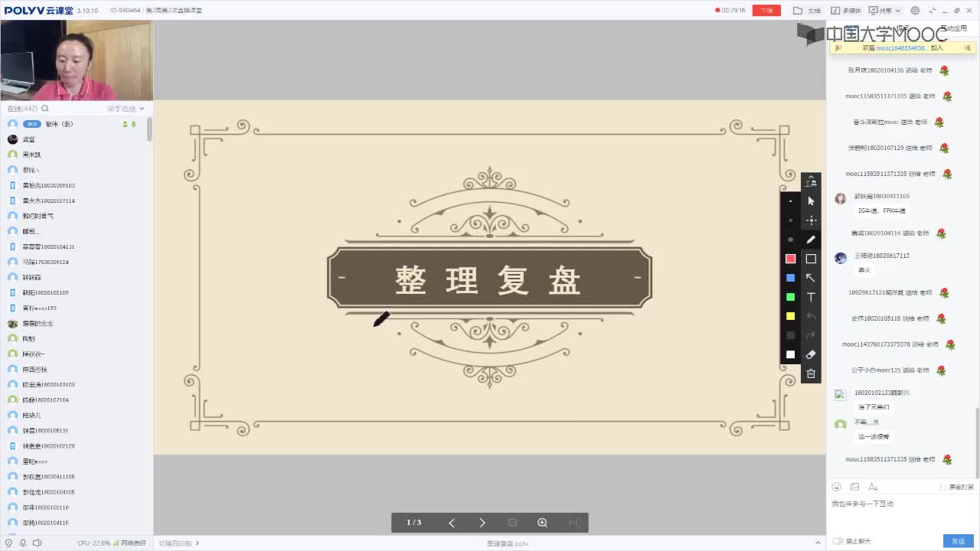Image resolution: width=980 pixels, height=551 pixels.
Task: Pick the red pen color
Action: coord(791,259)
